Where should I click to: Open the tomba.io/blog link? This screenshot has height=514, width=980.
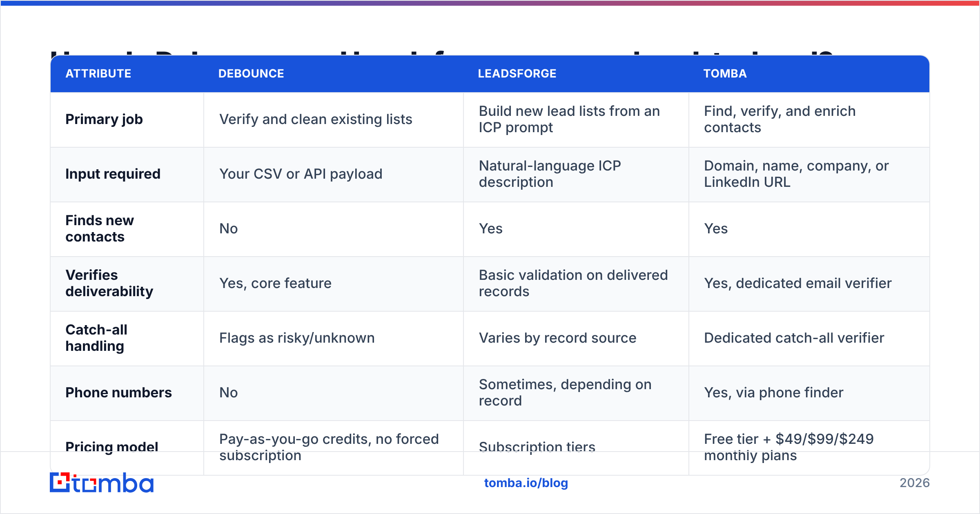click(526, 483)
